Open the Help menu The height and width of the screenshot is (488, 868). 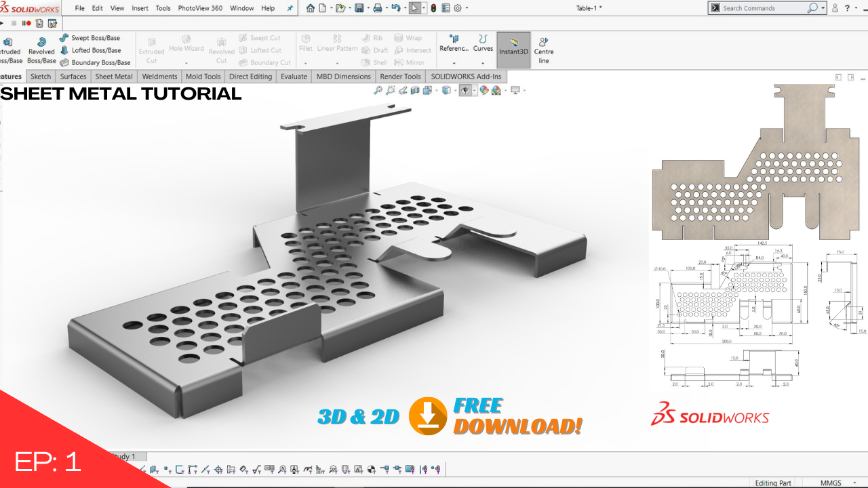coord(268,8)
